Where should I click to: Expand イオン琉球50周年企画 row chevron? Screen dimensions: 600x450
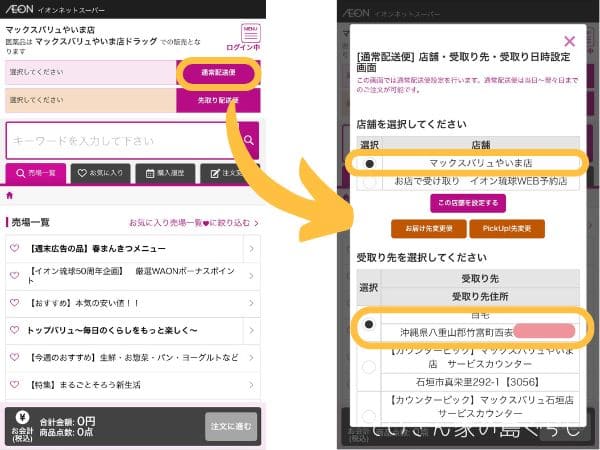pyautogui.click(x=251, y=276)
